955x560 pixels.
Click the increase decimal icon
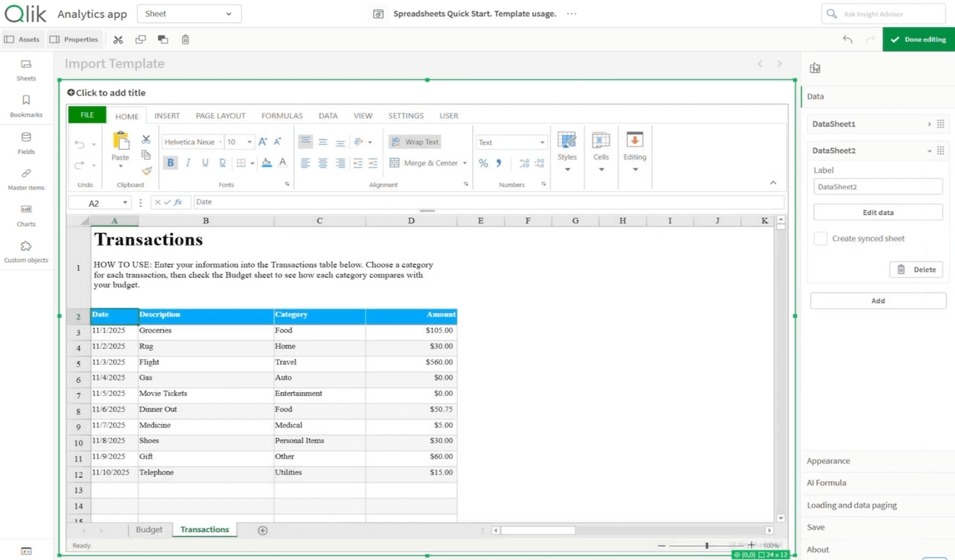[524, 163]
